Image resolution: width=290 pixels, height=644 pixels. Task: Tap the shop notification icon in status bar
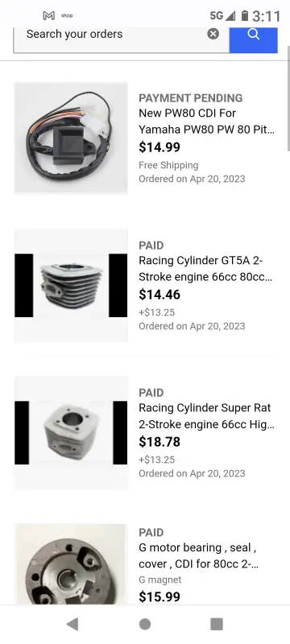67,15
